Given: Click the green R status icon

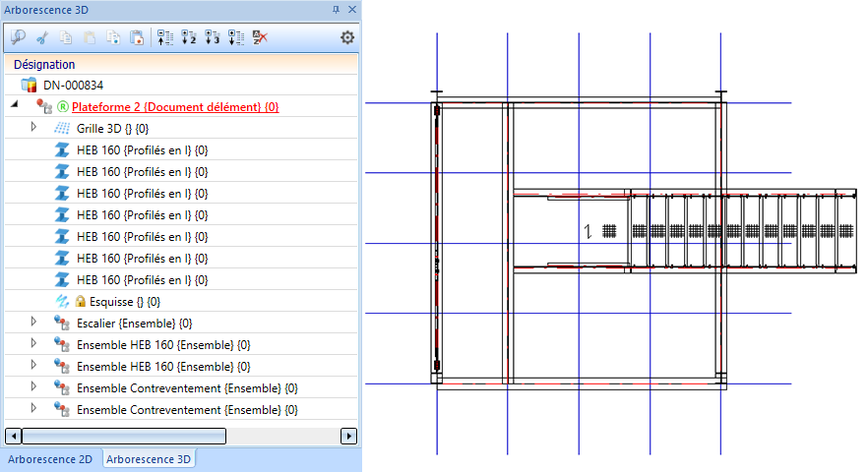Looking at the screenshot, I should point(63,107).
